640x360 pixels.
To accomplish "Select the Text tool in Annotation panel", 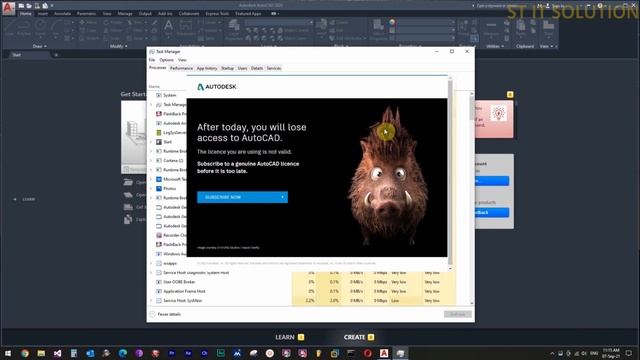I will point(168,28).
